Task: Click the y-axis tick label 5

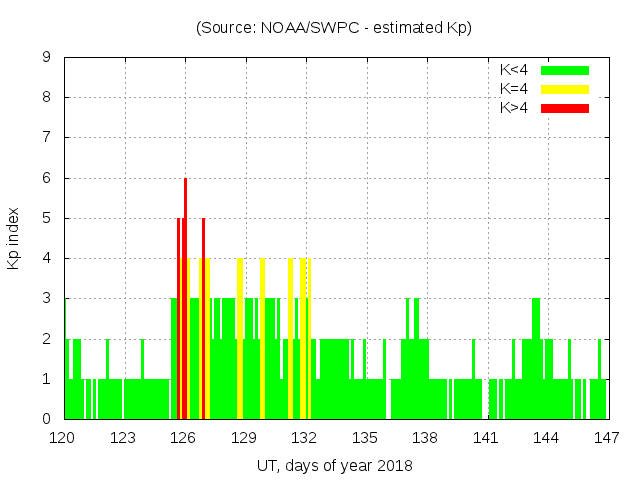Action: tap(46, 218)
